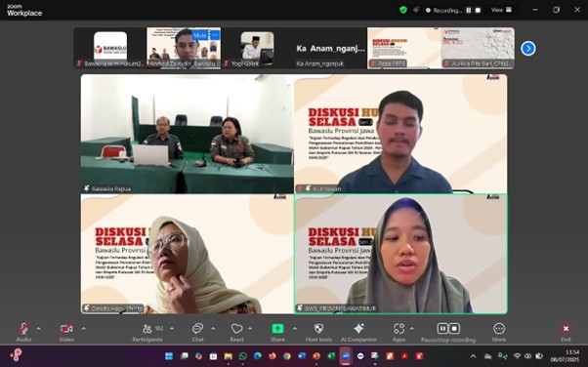The width and height of the screenshot is (588, 367).
Task: Unmute the microphone with Audio button
Action: pyautogui.click(x=23, y=332)
